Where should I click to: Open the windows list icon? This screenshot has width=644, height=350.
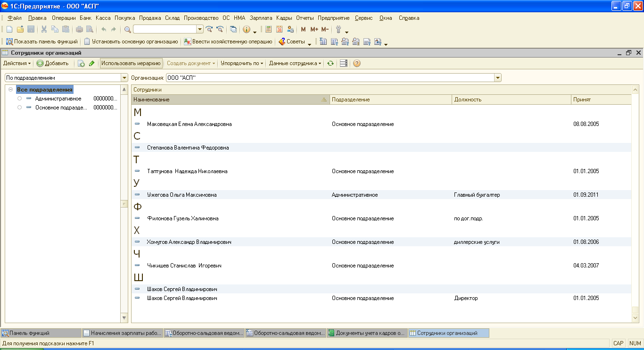click(233, 29)
